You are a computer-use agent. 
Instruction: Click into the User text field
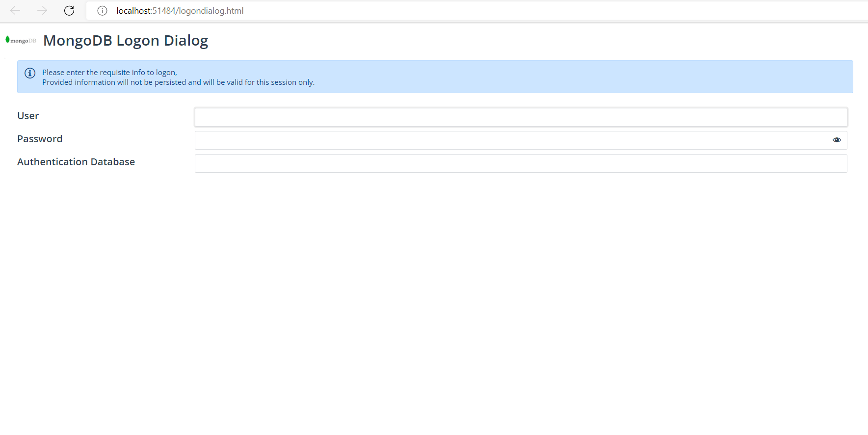point(520,117)
